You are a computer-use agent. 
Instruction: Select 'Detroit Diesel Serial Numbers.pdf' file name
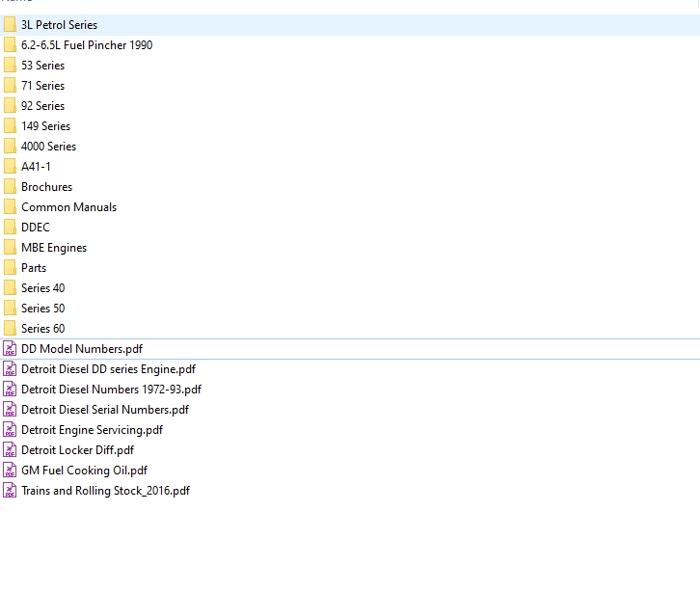[x=105, y=410]
